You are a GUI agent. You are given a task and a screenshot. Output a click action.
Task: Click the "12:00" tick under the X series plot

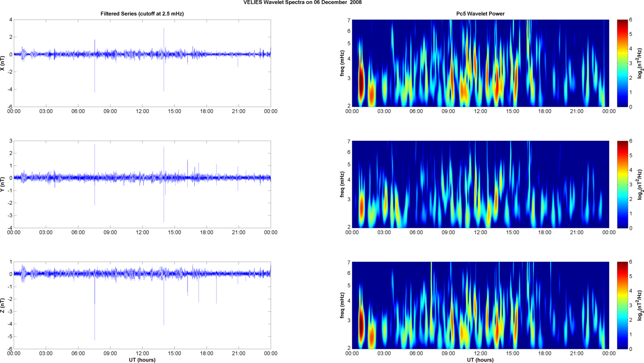click(142, 111)
